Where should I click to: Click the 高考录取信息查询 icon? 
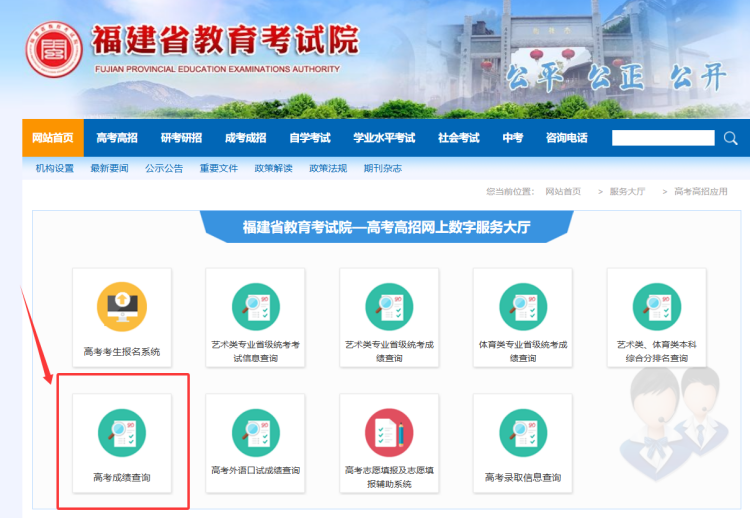point(523,433)
